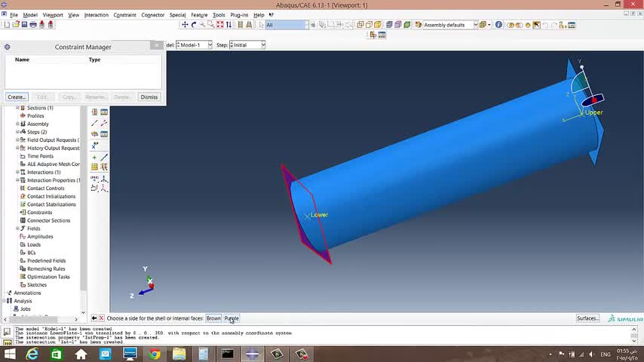The height and width of the screenshot is (362, 644).
Task: Select Loads in the model tree
Action: 34,244
